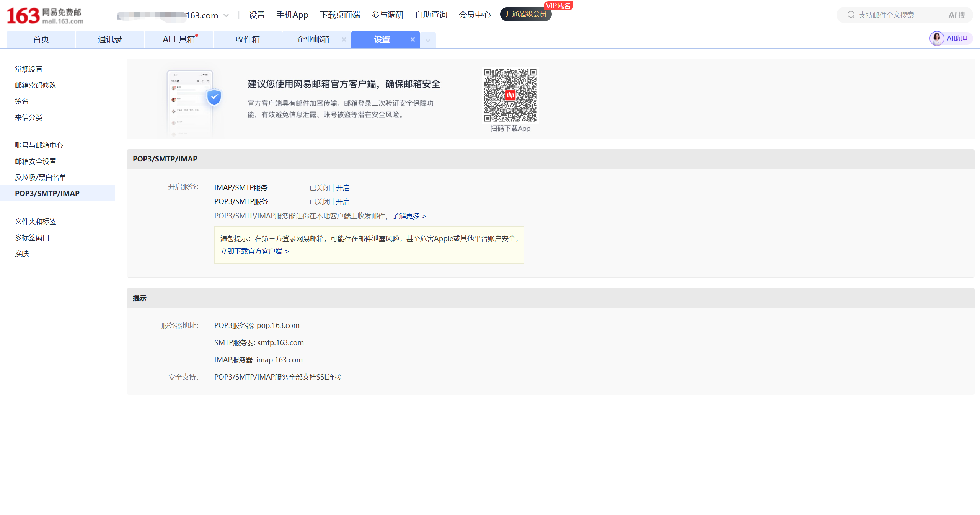
Task: Click the VIP域名 badge
Action: pyautogui.click(x=558, y=5)
